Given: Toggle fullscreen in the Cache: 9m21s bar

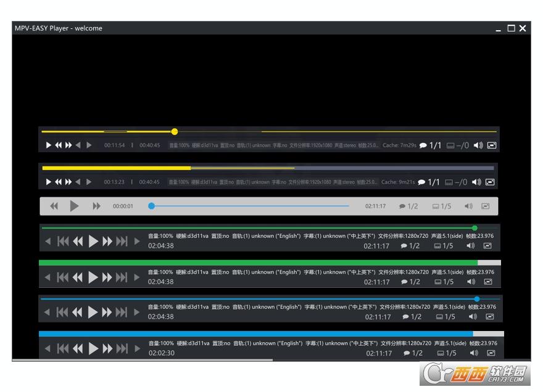Looking at the screenshot, I should click(x=490, y=182).
